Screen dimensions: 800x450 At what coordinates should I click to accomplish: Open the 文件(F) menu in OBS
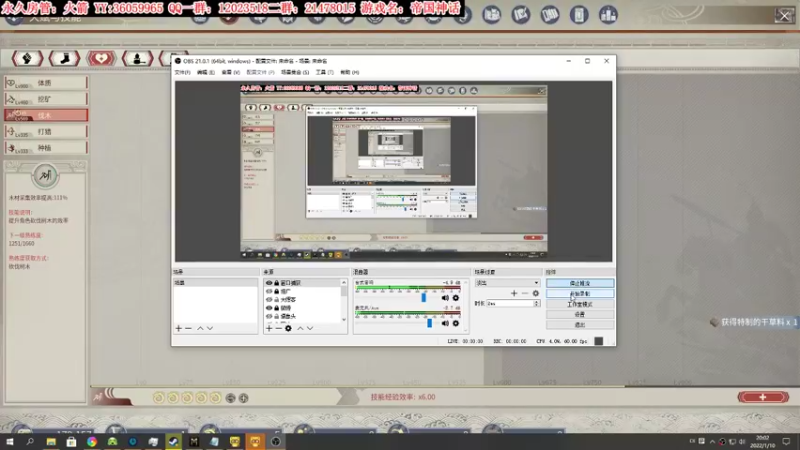[182, 72]
